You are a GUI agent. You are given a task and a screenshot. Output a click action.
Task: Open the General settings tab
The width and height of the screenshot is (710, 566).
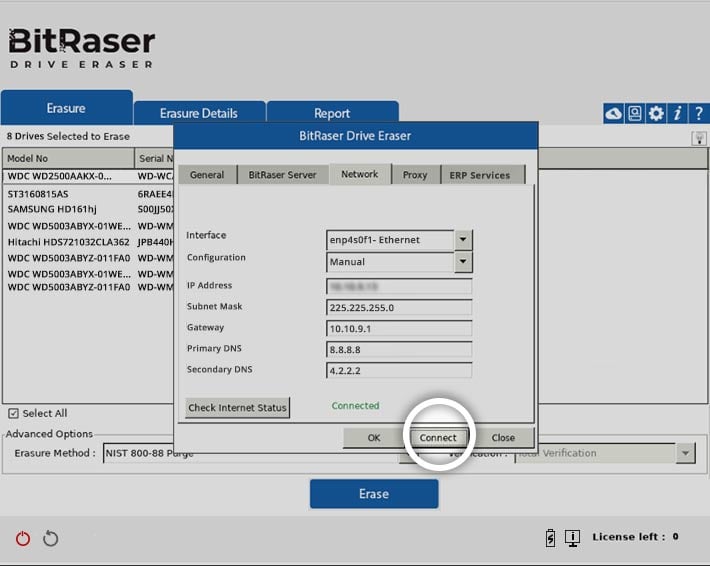click(207, 175)
